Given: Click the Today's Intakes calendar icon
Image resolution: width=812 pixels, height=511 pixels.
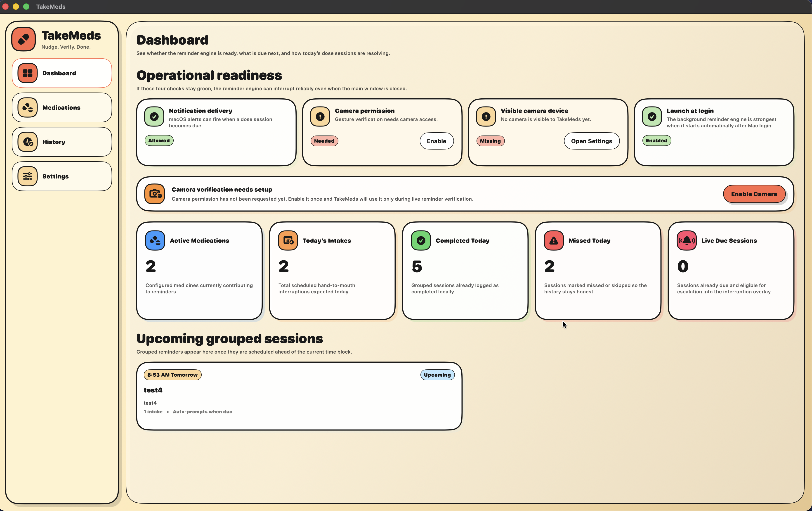Looking at the screenshot, I should (288, 240).
